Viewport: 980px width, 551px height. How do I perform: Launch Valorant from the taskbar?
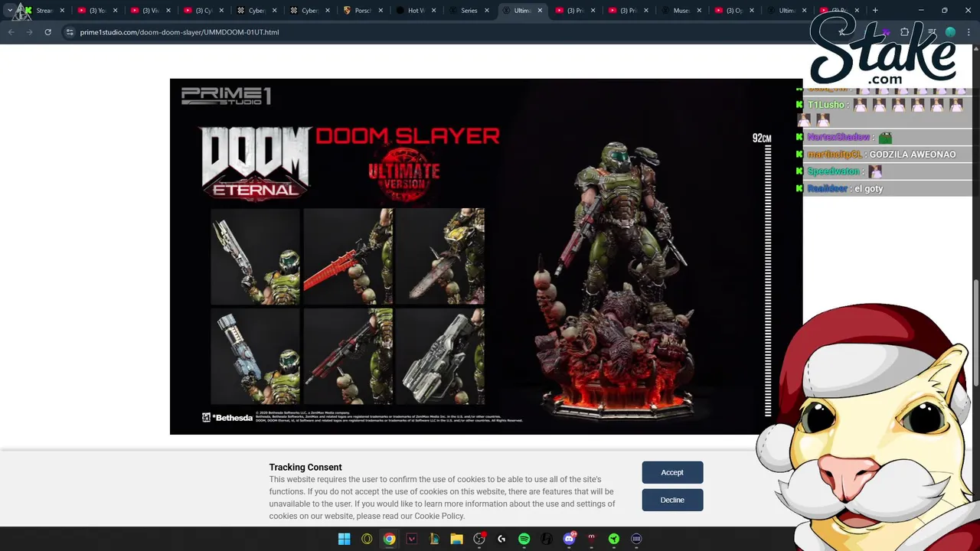pyautogui.click(x=412, y=539)
